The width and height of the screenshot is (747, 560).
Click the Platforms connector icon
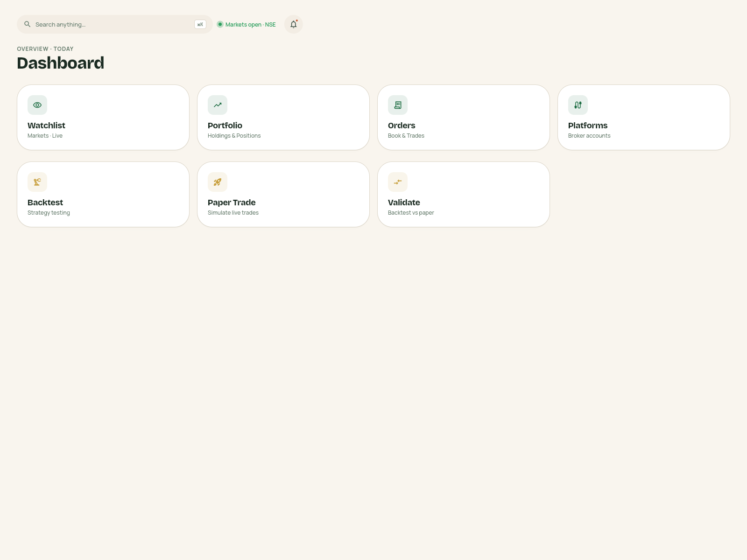[x=578, y=105]
